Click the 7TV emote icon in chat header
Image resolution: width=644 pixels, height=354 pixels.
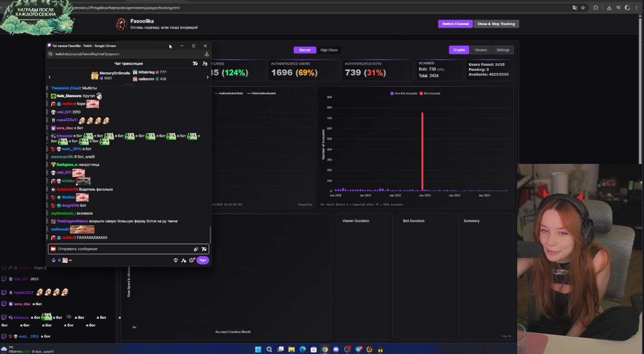point(195,64)
